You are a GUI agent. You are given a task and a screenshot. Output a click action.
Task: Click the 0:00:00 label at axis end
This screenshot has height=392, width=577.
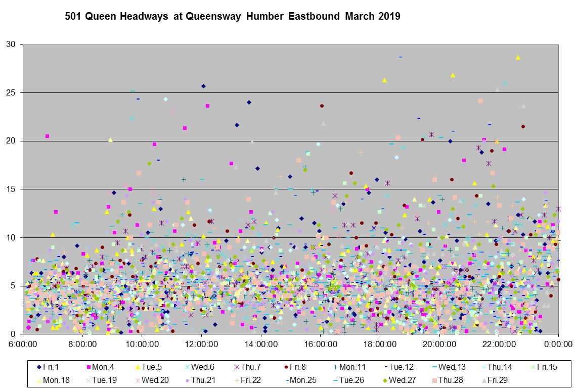pyautogui.click(x=558, y=344)
